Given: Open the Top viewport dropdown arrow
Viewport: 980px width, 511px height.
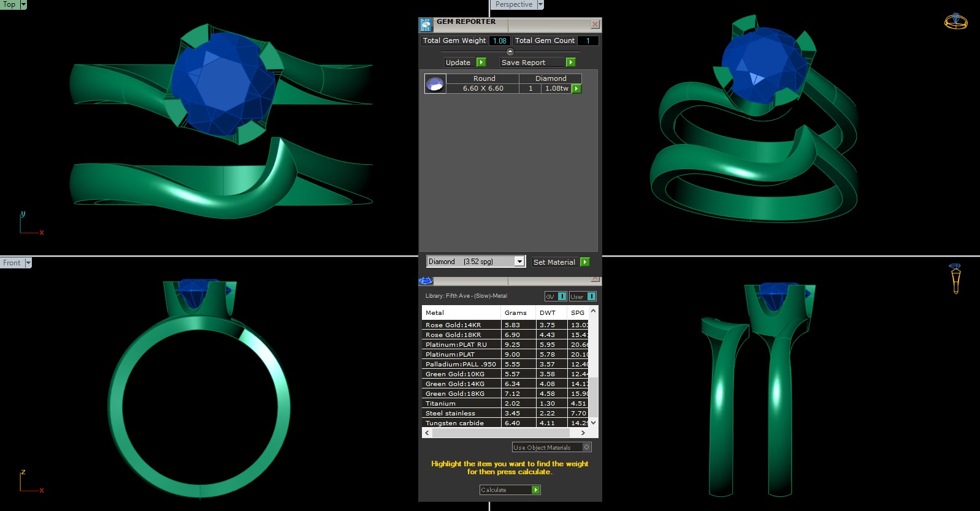Looking at the screenshot, I should (23, 4).
